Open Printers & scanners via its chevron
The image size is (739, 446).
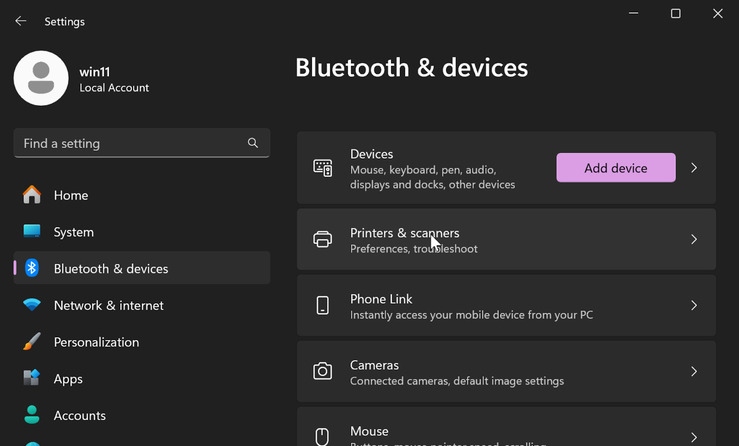[694, 240]
